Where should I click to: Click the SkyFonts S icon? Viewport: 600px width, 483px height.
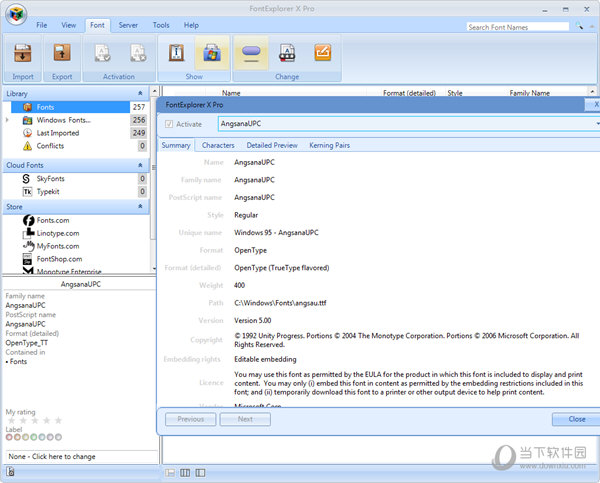point(26,179)
